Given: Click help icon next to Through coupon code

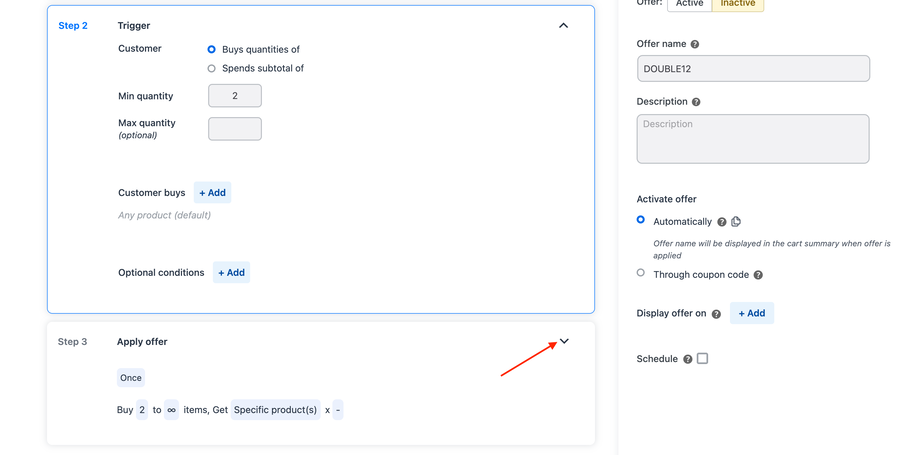Looking at the screenshot, I should point(758,275).
